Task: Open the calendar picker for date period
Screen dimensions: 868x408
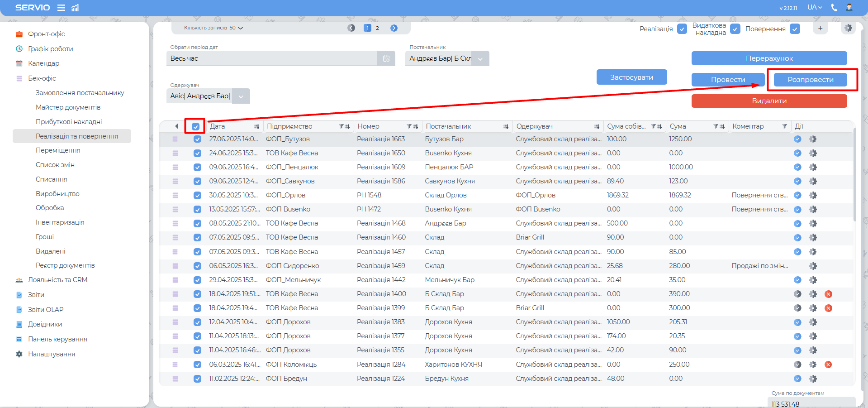Action: pos(386,58)
